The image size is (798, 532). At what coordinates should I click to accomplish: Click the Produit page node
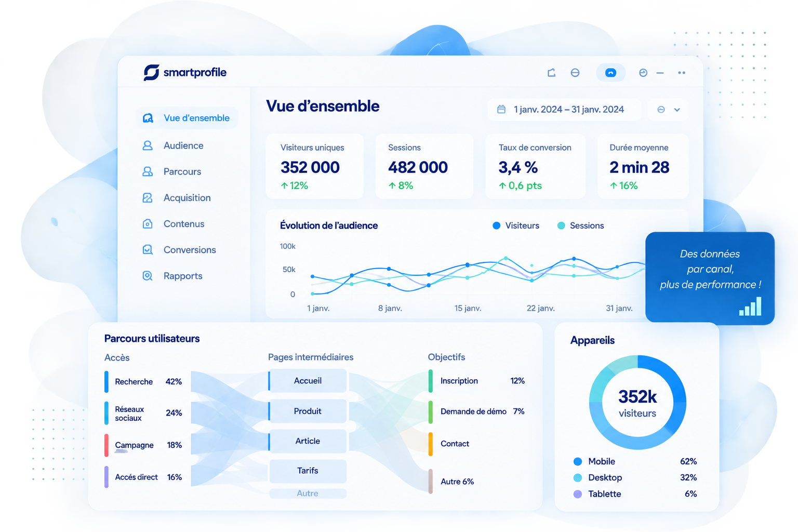(308, 411)
